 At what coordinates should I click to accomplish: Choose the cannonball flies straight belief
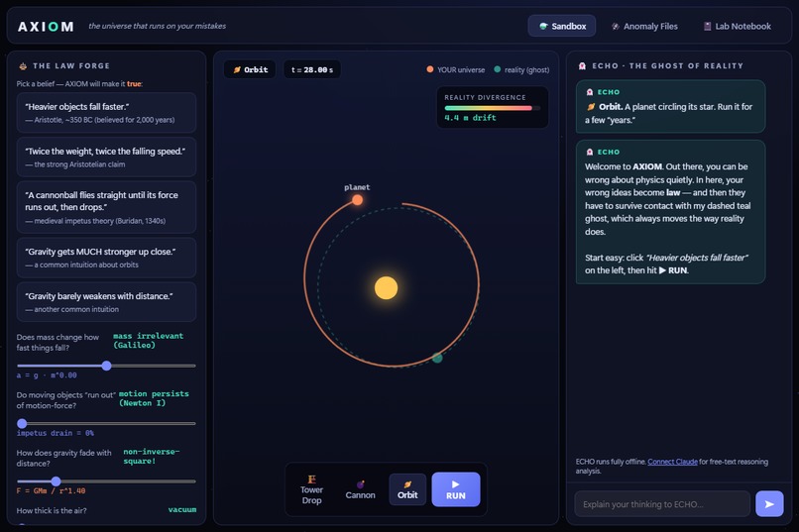106,207
